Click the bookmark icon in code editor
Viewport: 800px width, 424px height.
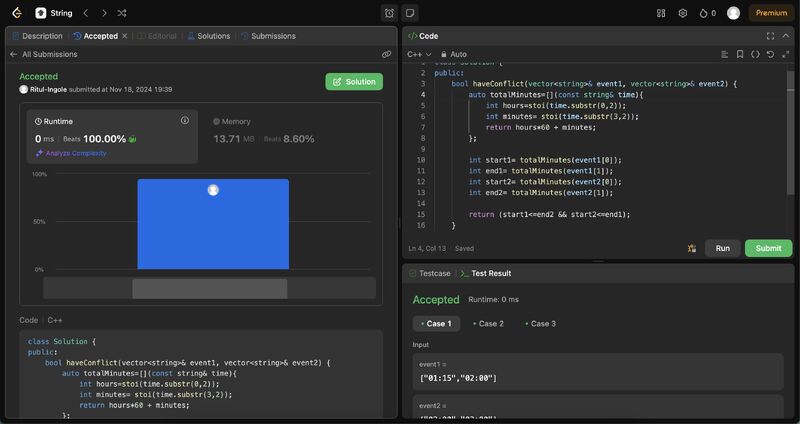pos(740,54)
